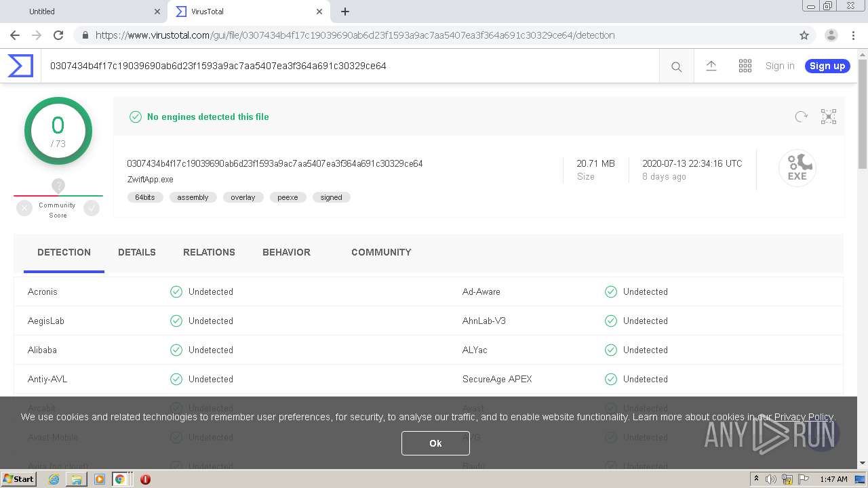Close the VirusTotal tab
Image resolution: width=868 pixels, height=488 pixels.
pos(319,12)
